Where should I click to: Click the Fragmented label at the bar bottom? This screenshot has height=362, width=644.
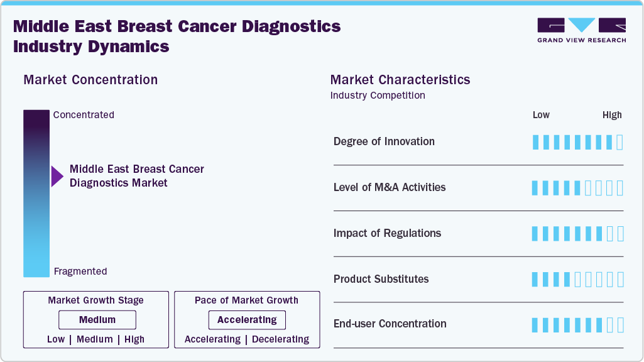[x=80, y=271]
